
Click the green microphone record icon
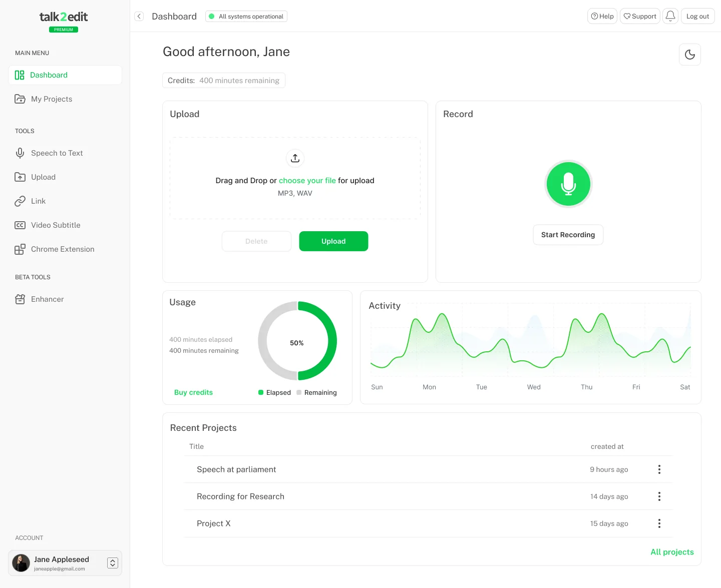[568, 184]
